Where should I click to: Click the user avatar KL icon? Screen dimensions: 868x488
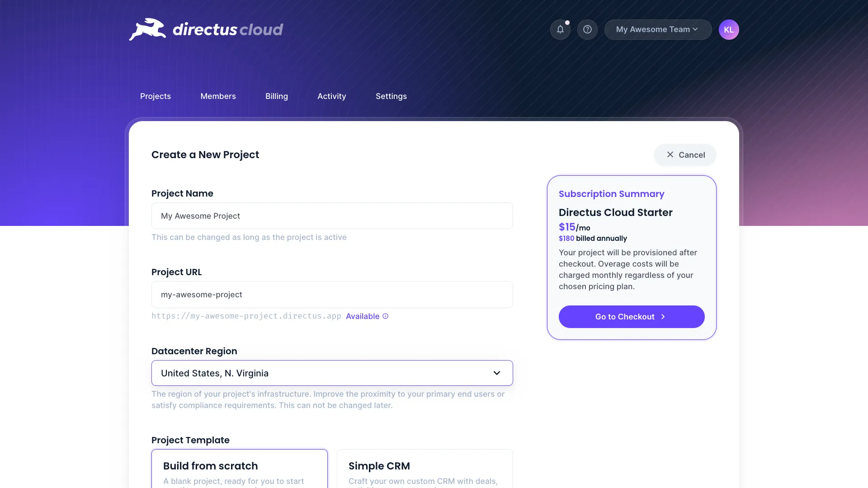728,29
